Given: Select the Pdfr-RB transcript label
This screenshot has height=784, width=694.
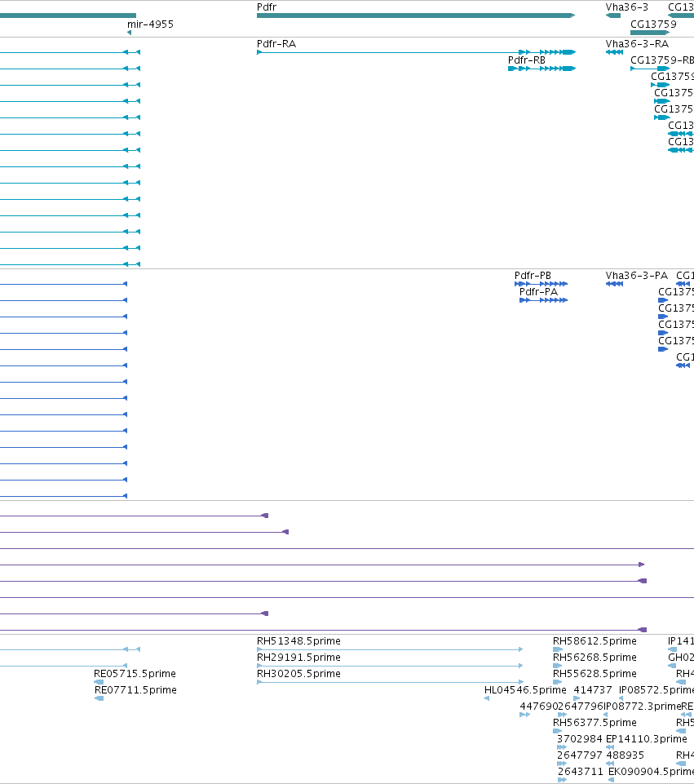Looking at the screenshot, I should 527,60.
